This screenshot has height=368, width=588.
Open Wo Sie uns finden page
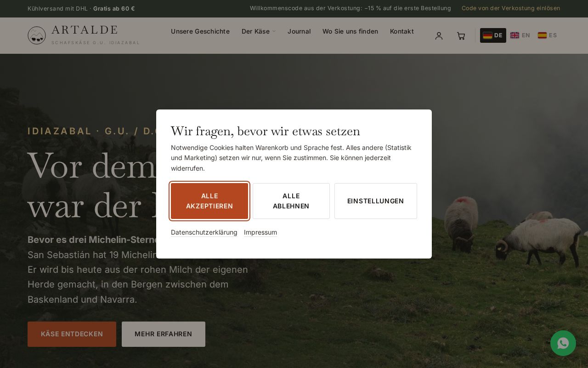point(350,31)
